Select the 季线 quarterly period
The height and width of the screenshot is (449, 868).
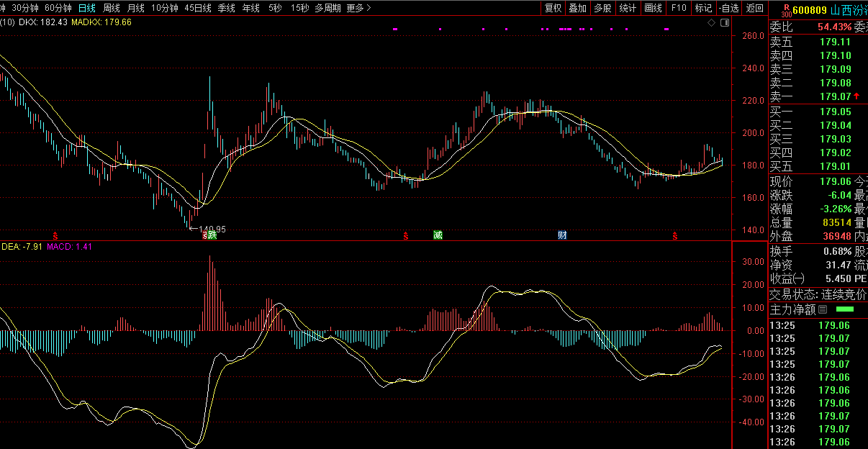pyautogui.click(x=226, y=8)
